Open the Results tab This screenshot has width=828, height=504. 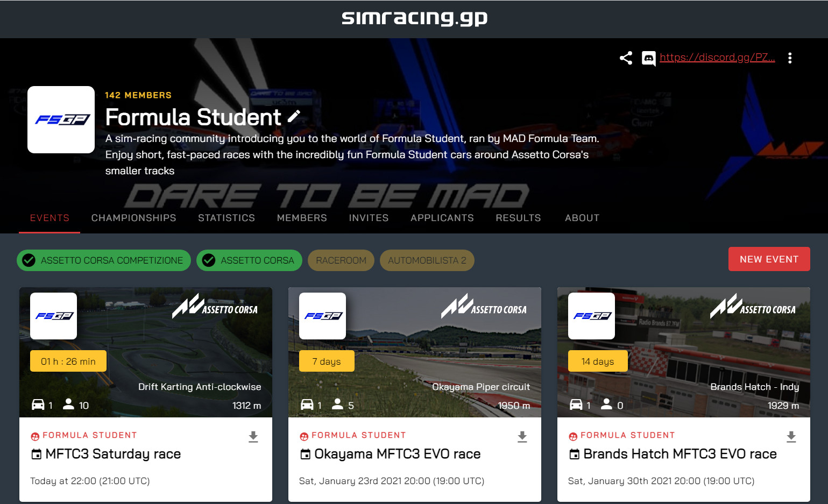click(x=519, y=218)
